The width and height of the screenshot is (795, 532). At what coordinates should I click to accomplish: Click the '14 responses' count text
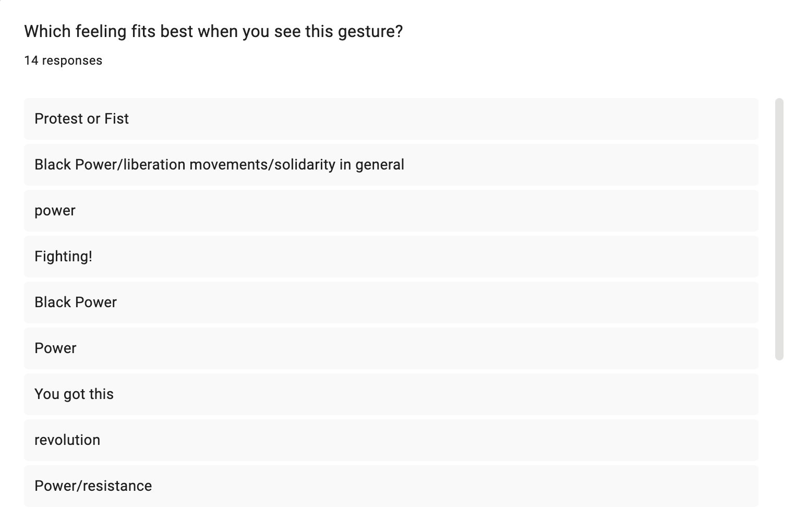click(x=63, y=61)
